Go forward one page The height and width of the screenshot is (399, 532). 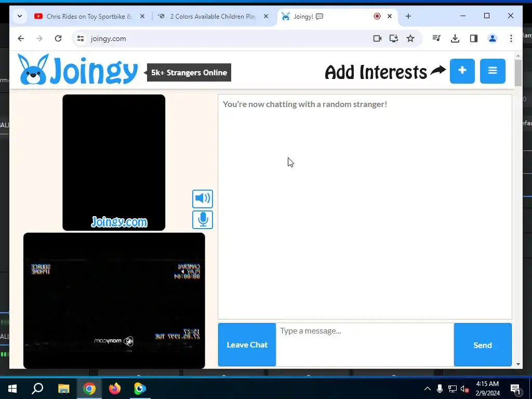click(x=39, y=38)
